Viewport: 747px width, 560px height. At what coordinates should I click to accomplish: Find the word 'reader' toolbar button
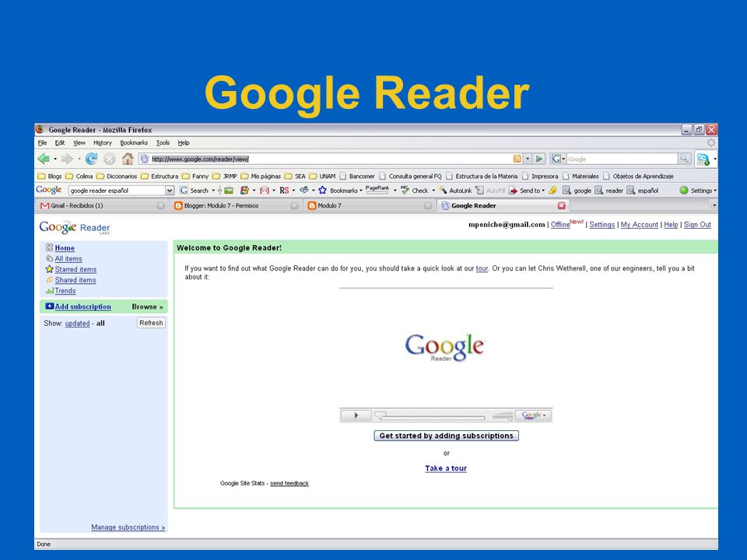(609, 191)
